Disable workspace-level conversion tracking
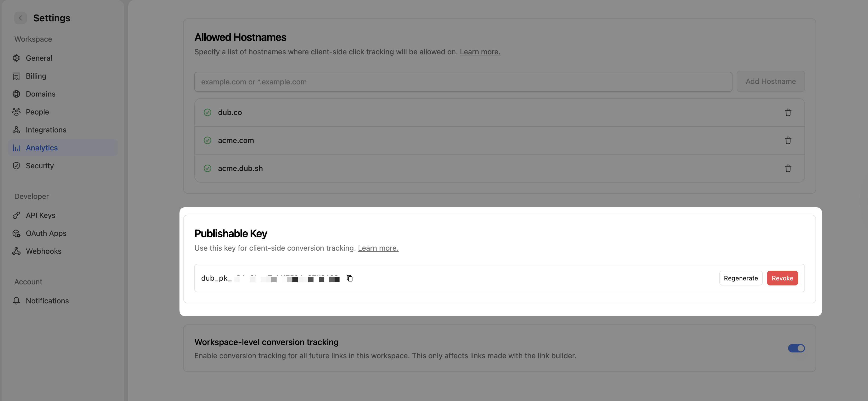 point(796,349)
